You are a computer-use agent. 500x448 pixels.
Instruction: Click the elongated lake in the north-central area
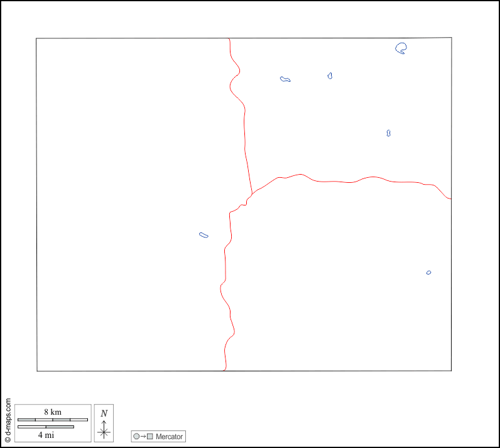(285, 79)
